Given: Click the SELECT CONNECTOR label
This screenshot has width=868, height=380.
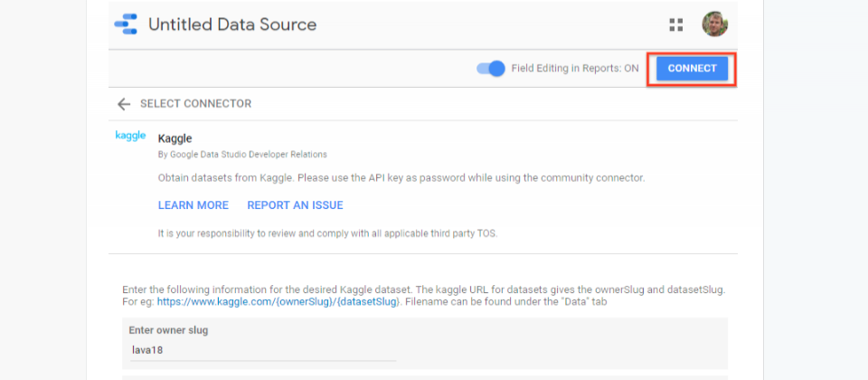Looking at the screenshot, I should point(196,103).
